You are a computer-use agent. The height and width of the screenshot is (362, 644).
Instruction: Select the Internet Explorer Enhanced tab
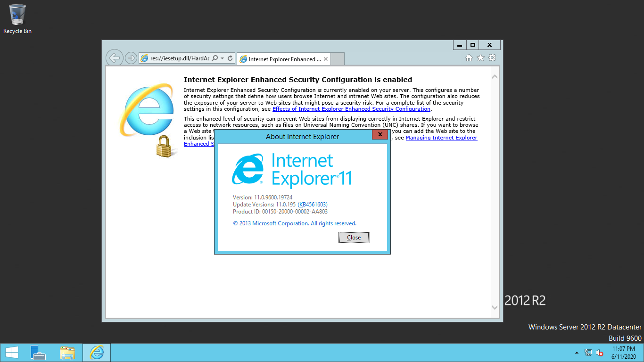click(x=284, y=59)
